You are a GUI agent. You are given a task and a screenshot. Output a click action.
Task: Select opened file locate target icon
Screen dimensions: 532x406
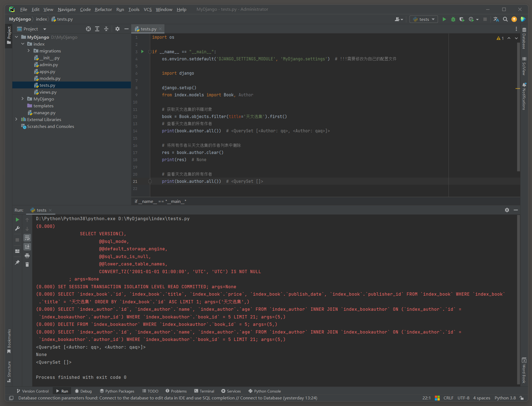88,29
